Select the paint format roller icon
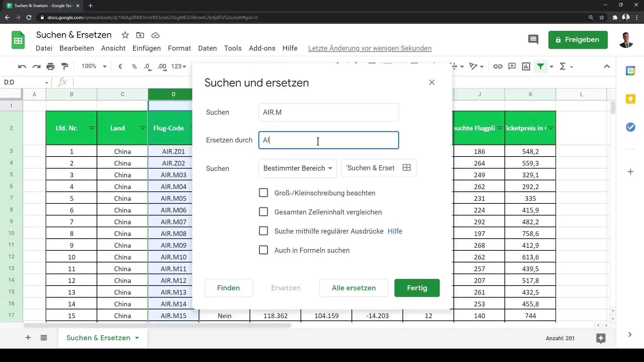Screen dimensions: 644x362 click(65, 67)
